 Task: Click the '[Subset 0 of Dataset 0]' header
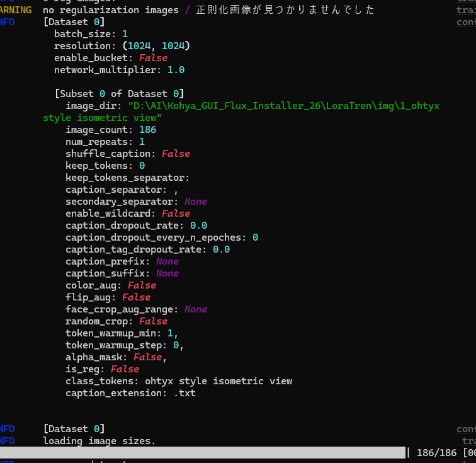coord(119,94)
